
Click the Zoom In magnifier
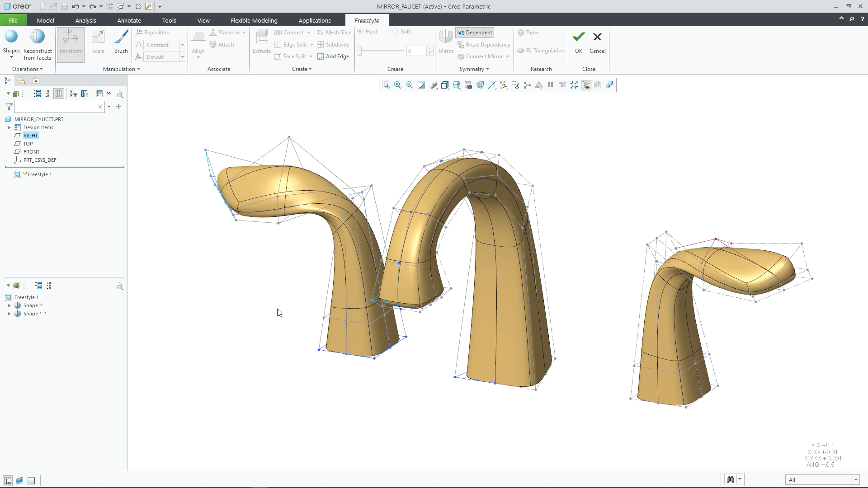click(x=397, y=85)
